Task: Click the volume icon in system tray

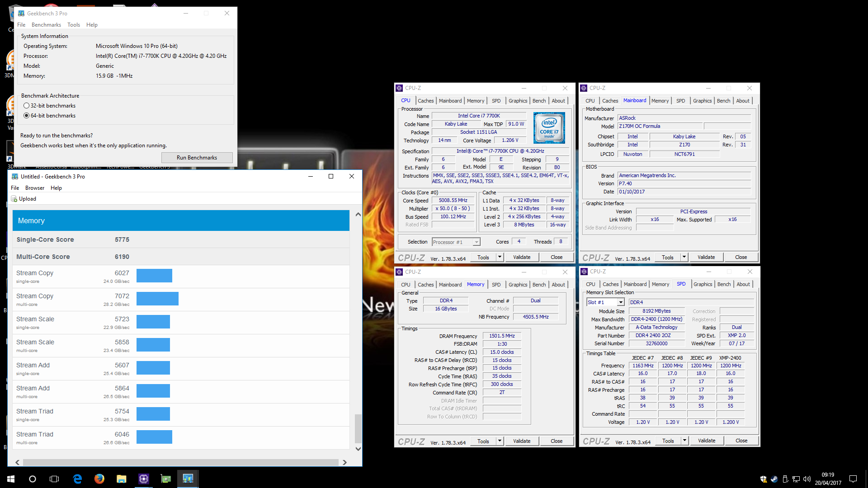Action: 807,479
